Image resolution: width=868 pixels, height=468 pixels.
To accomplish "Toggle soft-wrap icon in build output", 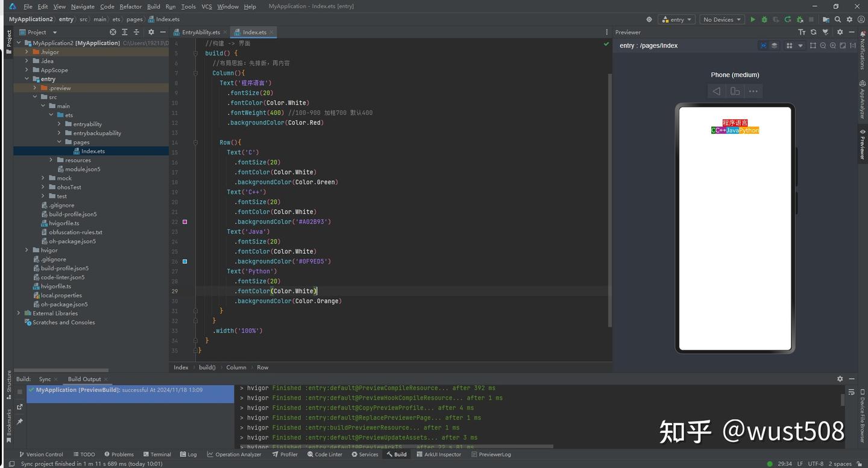I will pos(852,391).
